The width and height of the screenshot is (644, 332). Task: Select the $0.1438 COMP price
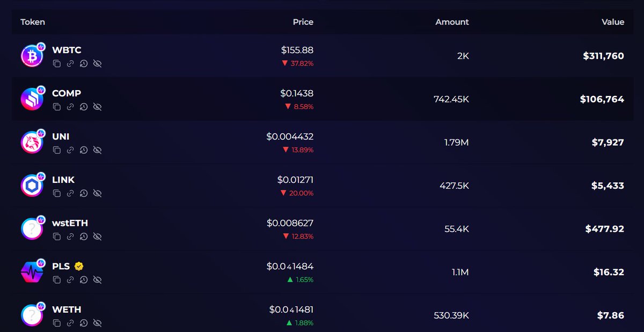[x=297, y=93]
